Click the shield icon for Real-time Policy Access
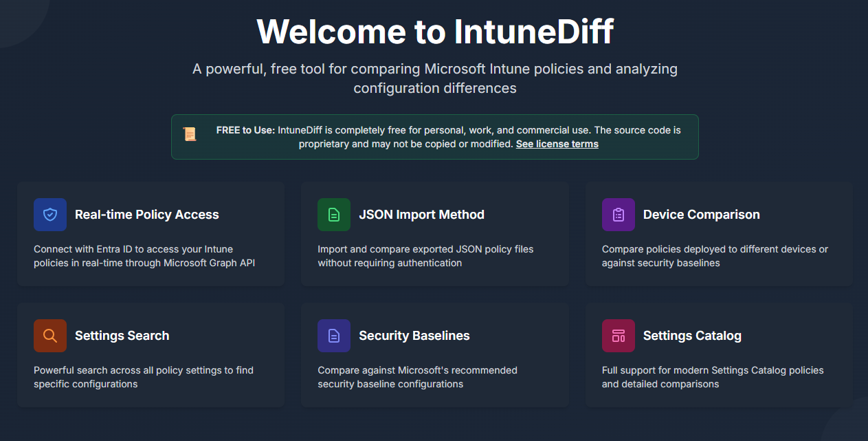The height and width of the screenshot is (441, 868). (50, 215)
